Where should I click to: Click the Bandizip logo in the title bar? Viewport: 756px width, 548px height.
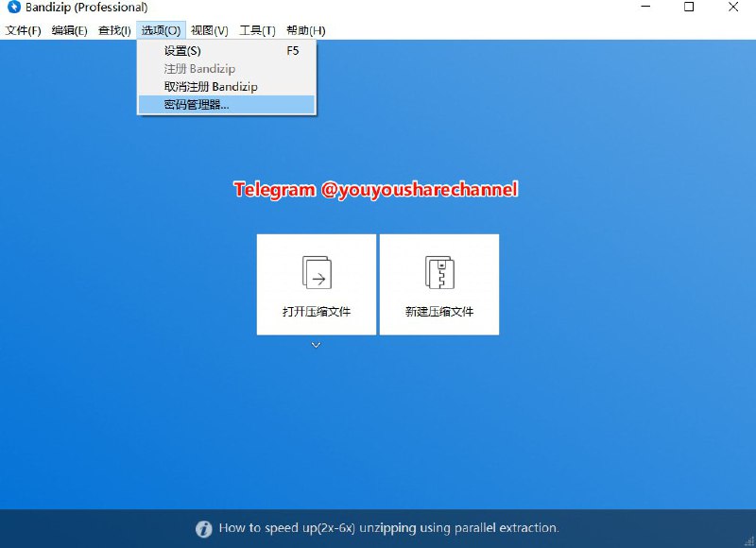pos(11,8)
